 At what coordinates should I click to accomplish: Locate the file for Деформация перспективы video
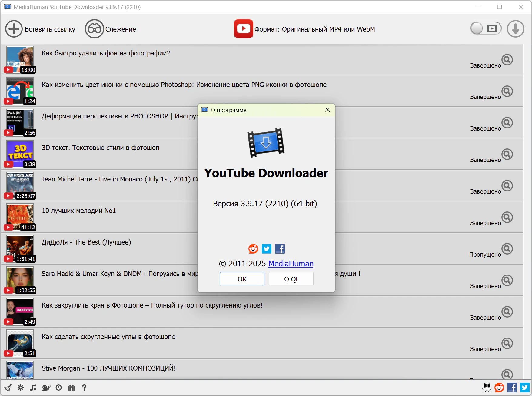507,123
